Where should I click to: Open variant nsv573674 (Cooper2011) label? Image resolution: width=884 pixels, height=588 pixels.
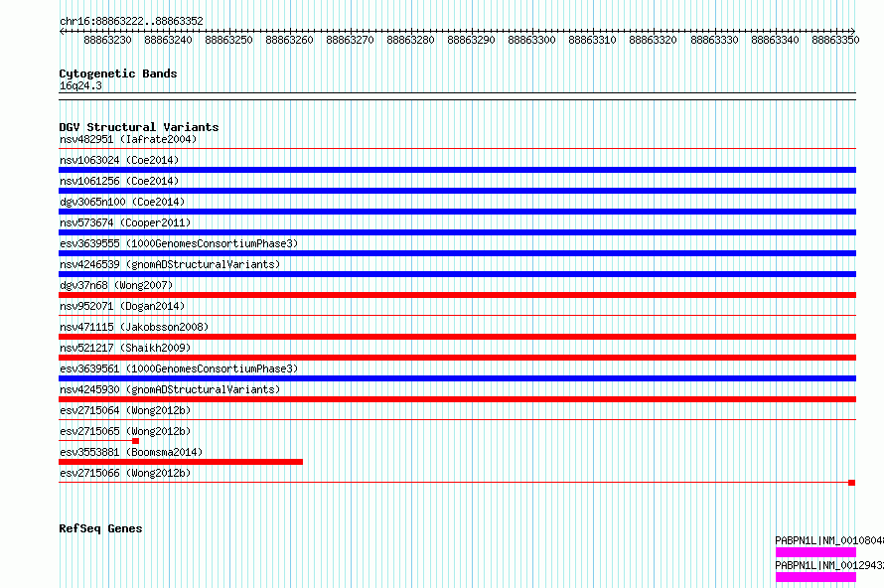click(x=125, y=222)
